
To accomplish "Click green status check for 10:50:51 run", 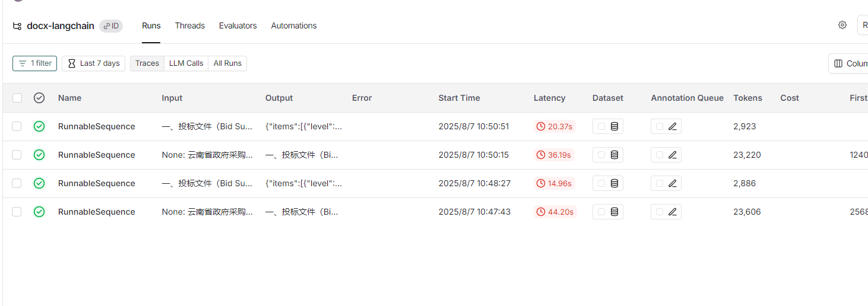I will click(x=39, y=126).
